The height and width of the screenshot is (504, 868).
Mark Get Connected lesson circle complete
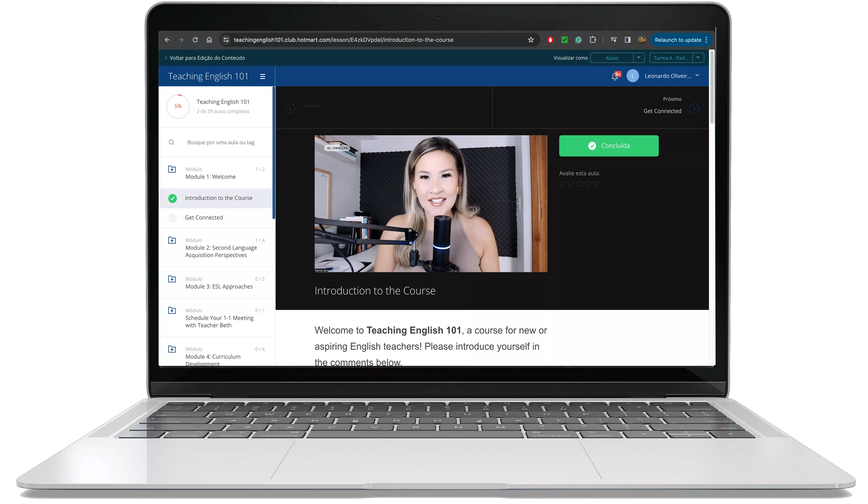172,218
